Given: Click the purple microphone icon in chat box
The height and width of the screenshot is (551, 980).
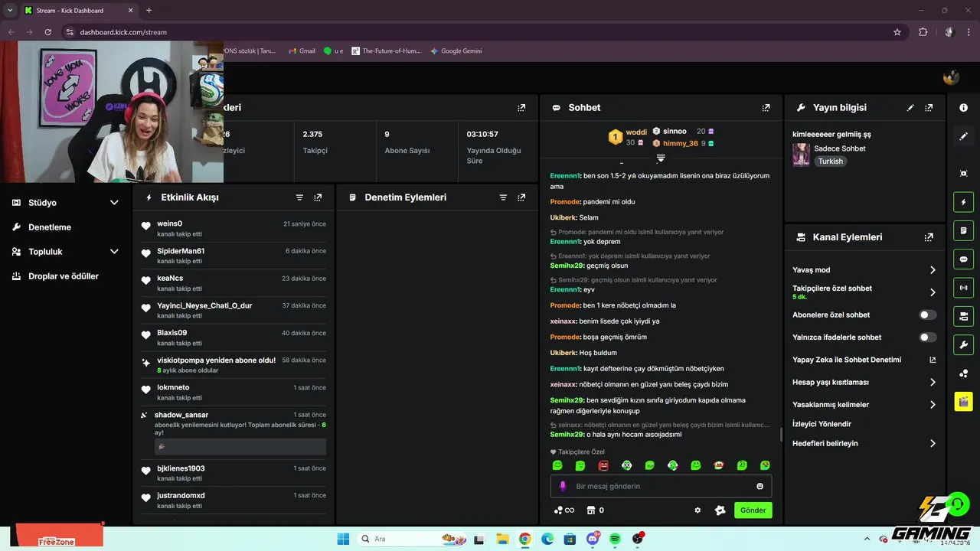Looking at the screenshot, I should tap(563, 486).
